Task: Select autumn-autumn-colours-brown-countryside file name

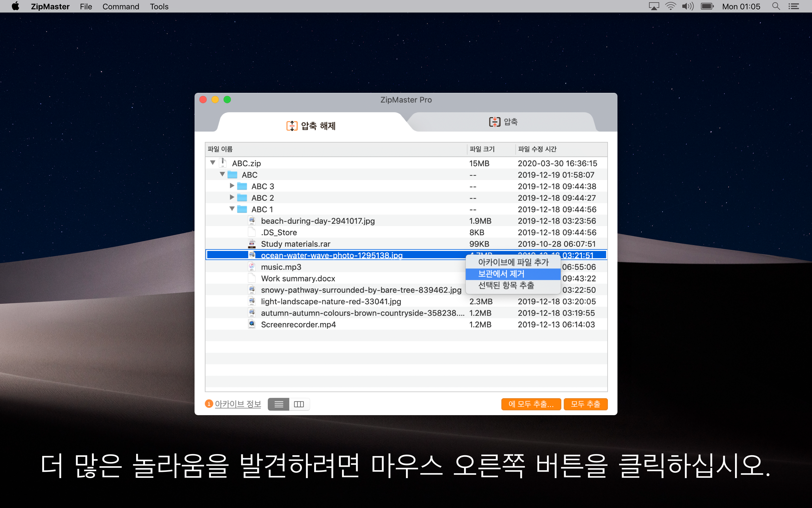Action: click(362, 313)
